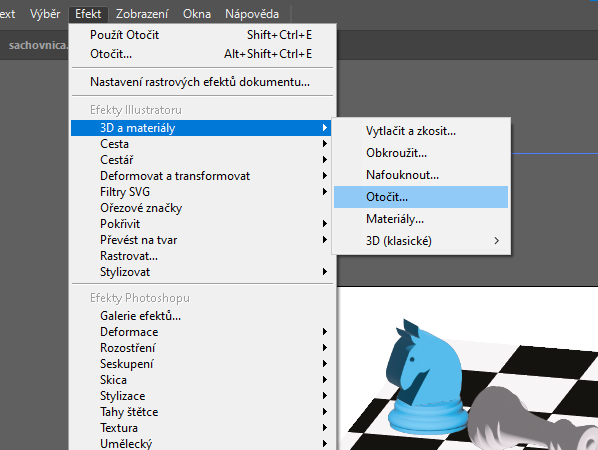
Task: Open Materiály... panel entry
Action: pyautogui.click(x=421, y=219)
